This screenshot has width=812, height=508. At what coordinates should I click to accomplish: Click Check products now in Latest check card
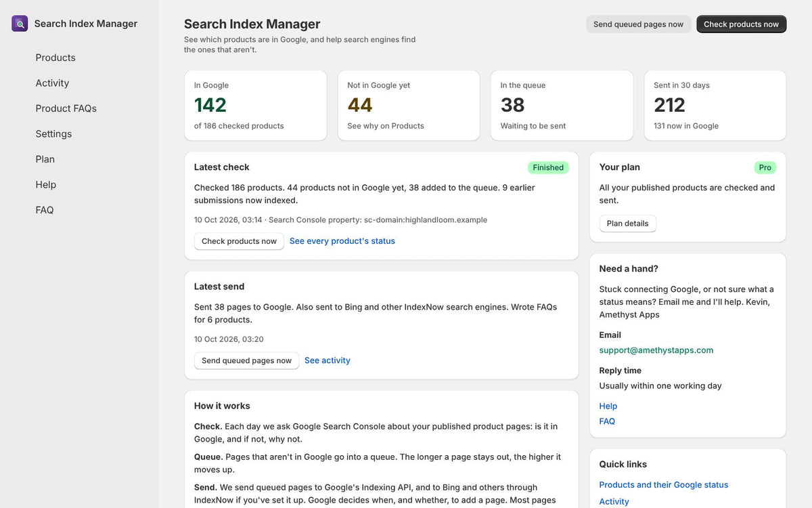[239, 241]
